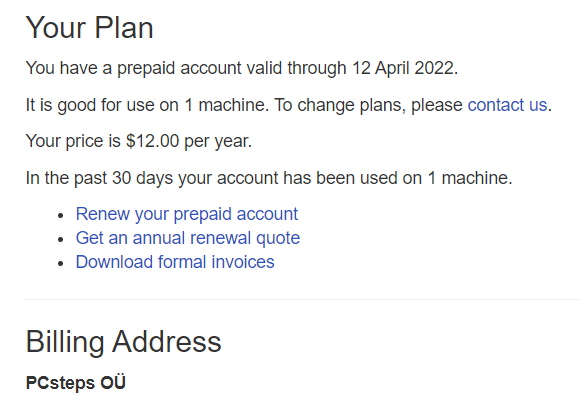Click the prepaid account validity sentence
The height and width of the screenshot is (396, 580).
(242, 69)
